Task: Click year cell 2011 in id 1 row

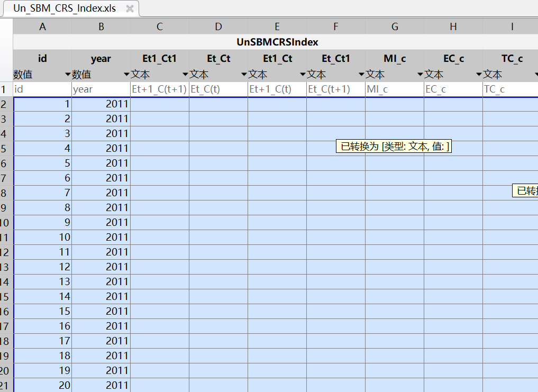Action: click(x=101, y=104)
